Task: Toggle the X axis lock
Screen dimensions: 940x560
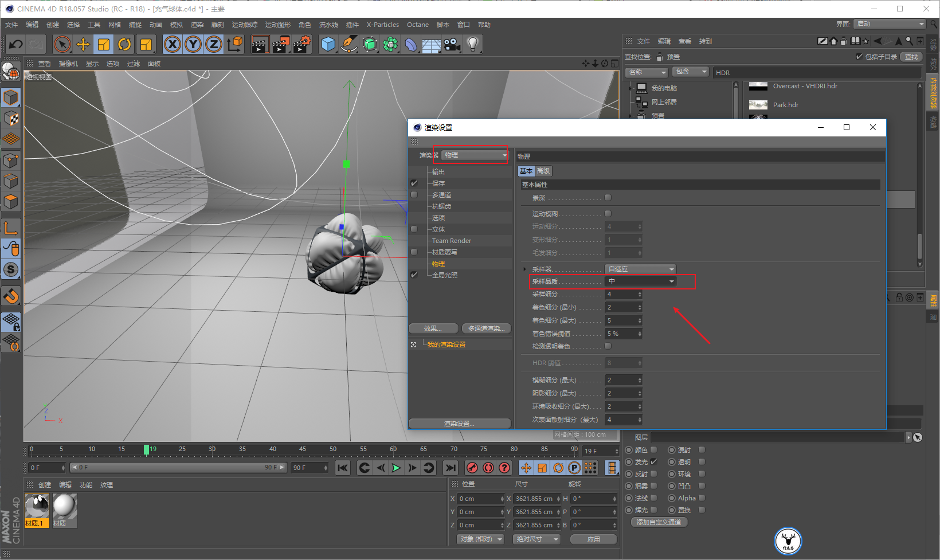Action: [x=173, y=44]
